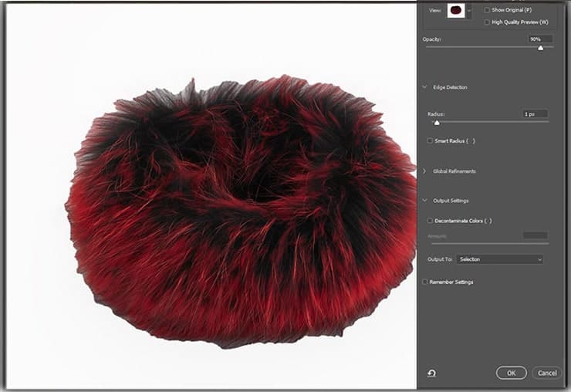Click the Radius slider handle
Screen dimensions: 571x392
tap(437, 122)
